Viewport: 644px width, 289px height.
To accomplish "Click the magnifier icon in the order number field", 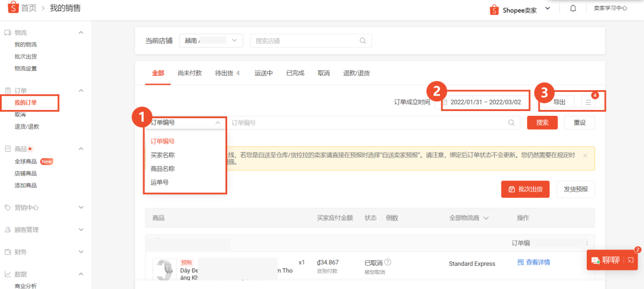I will tap(511, 122).
